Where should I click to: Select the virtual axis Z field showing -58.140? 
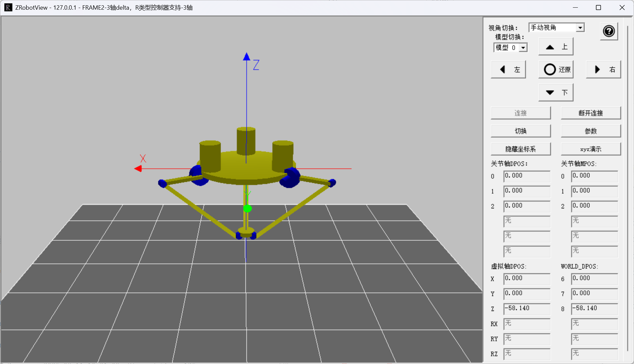(x=526, y=309)
